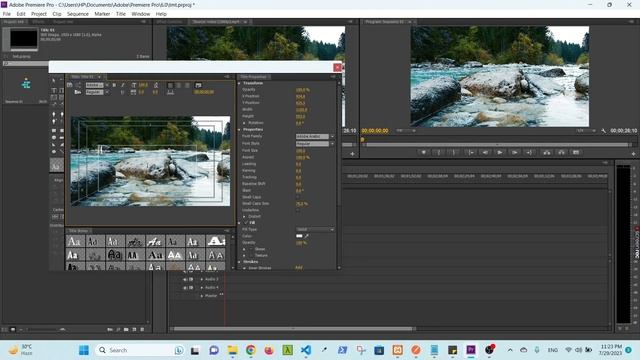Expand the Texture option
Screen dimensions: 640x360
point(244,256)
